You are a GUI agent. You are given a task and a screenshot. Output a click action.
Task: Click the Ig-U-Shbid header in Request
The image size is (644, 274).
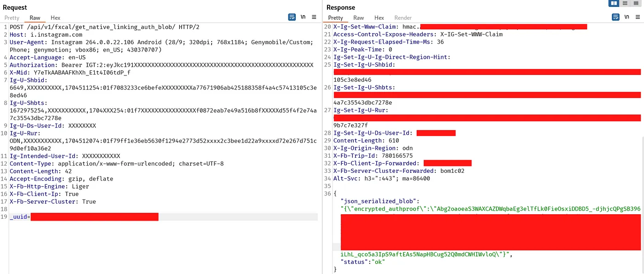[x=163, y=88]
